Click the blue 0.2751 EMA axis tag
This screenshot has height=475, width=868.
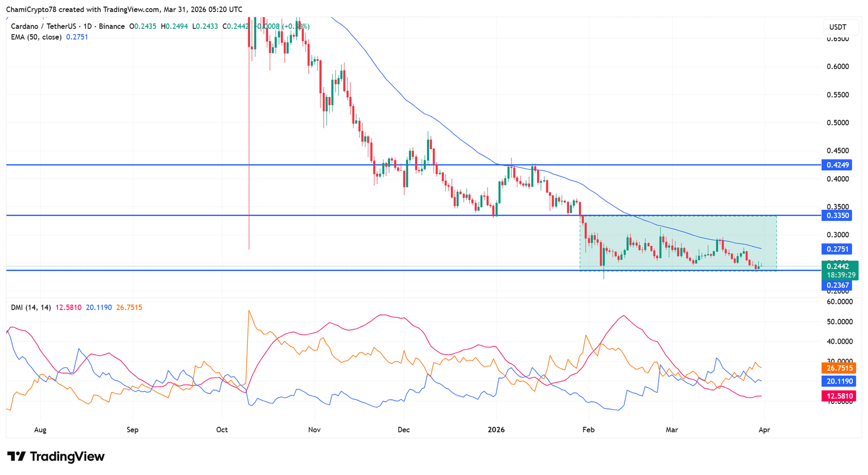[x=838, y=249]
